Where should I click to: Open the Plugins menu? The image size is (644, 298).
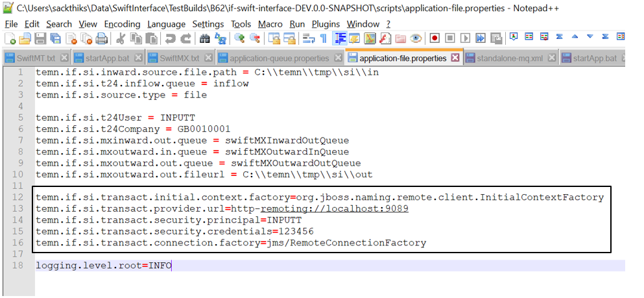point(326,24)
